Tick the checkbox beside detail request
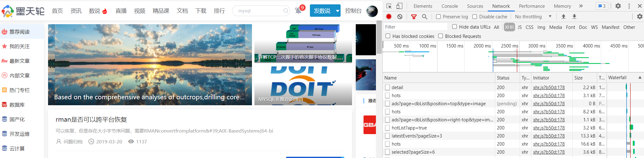644x158 pixels. pyautogui.click(x=387, y=88)
